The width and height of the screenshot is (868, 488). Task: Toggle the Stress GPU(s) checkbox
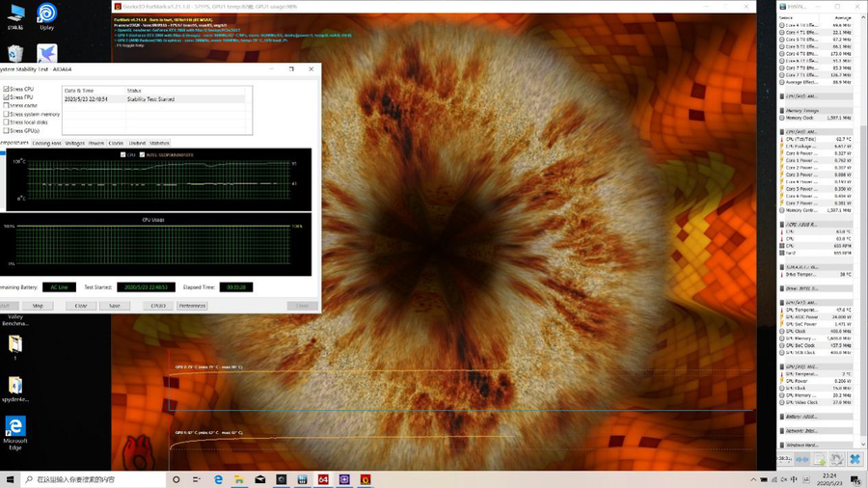7,130
